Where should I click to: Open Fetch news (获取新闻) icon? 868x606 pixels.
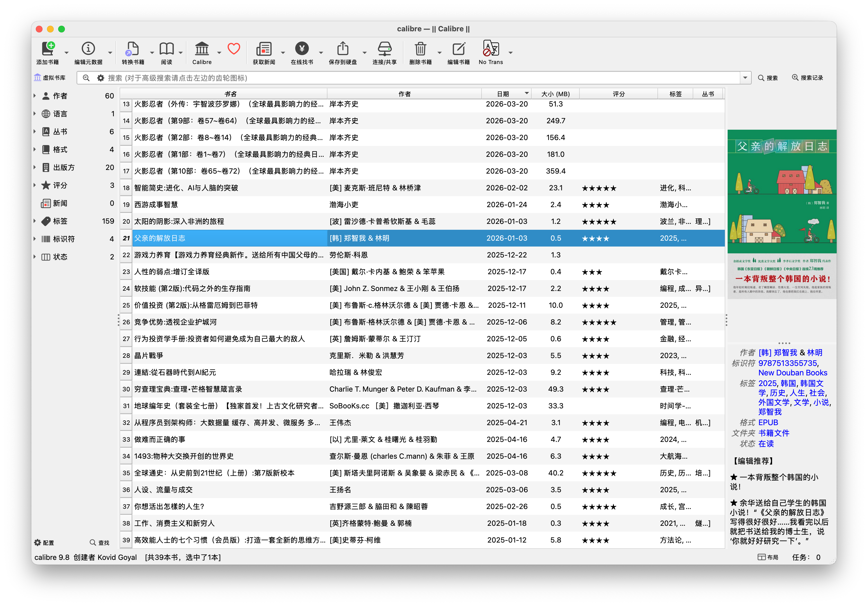(264, 49)
